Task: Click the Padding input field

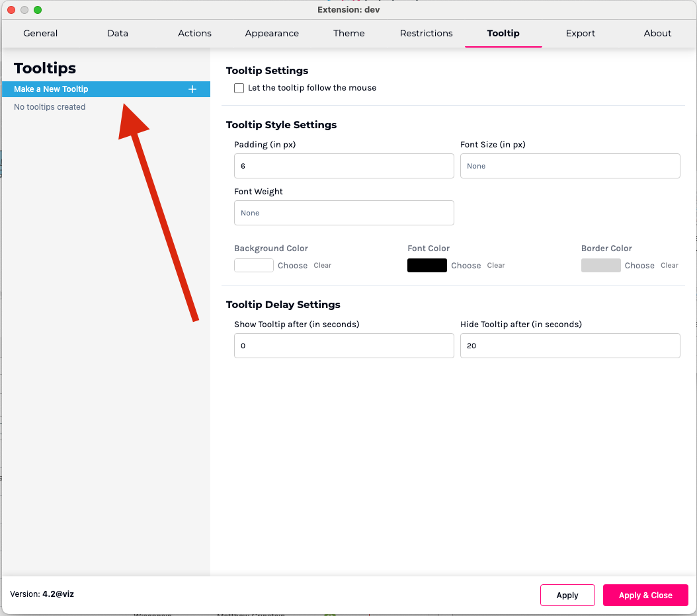Action: (x=344, y=166)
